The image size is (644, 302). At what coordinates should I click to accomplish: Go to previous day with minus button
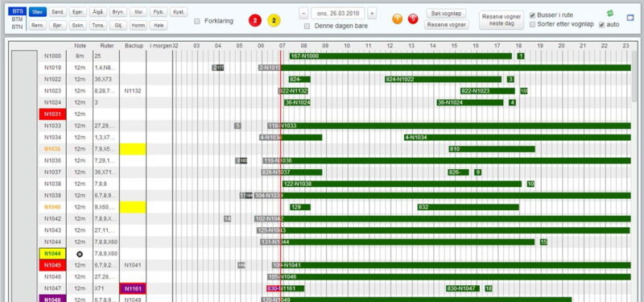[x=303, y=13]
